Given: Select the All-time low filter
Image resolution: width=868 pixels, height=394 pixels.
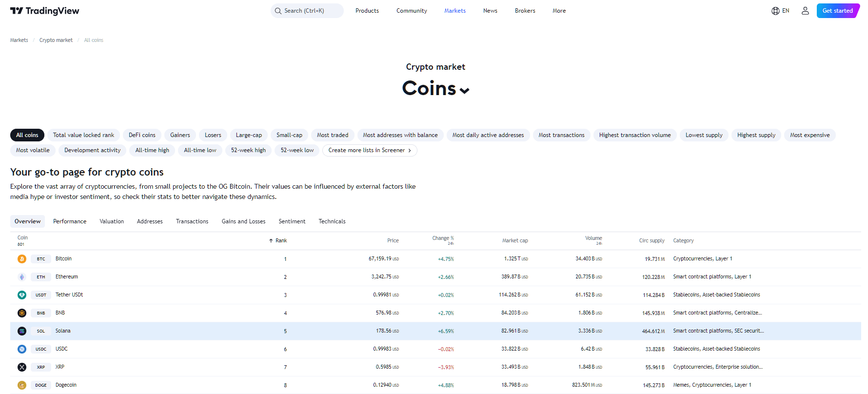Looking at the screenshot, I should click(200, 150).
